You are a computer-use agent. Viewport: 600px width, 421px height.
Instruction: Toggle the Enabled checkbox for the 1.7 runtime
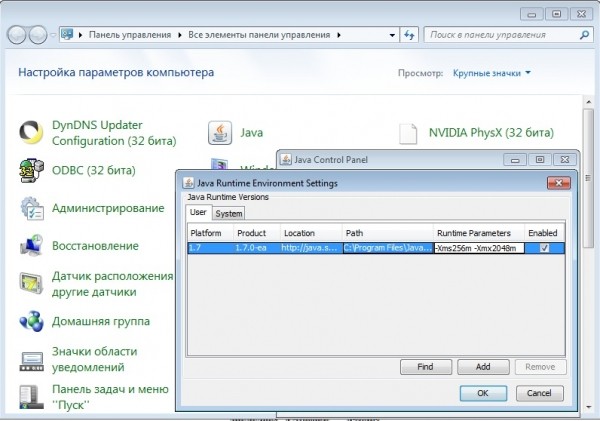(544, 248)
